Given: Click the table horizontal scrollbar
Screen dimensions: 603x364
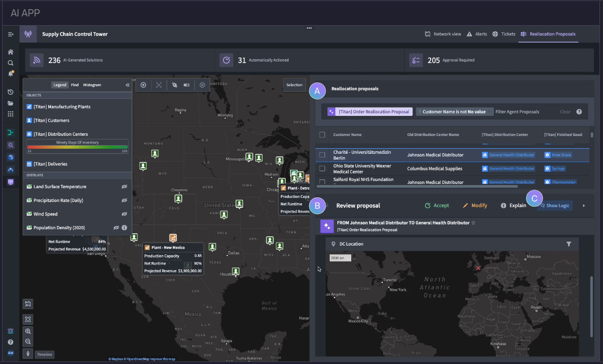Looking at the screenshot, I should point(417,187).
